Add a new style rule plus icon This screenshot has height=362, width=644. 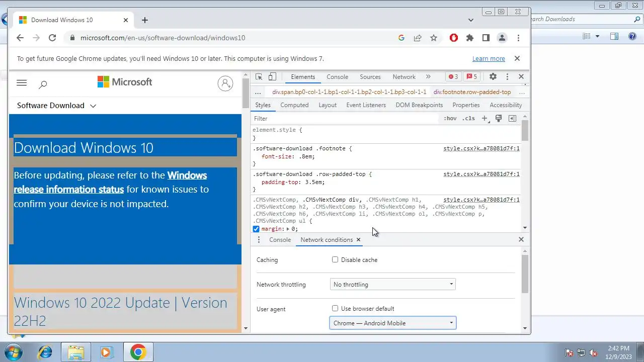[485, 119]
